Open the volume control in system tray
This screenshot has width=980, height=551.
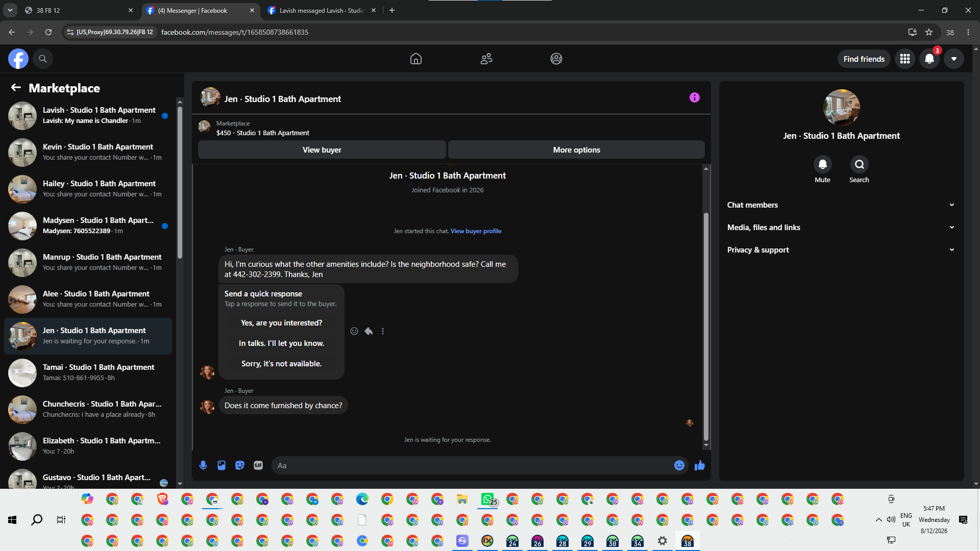click(x=891, y=519)
